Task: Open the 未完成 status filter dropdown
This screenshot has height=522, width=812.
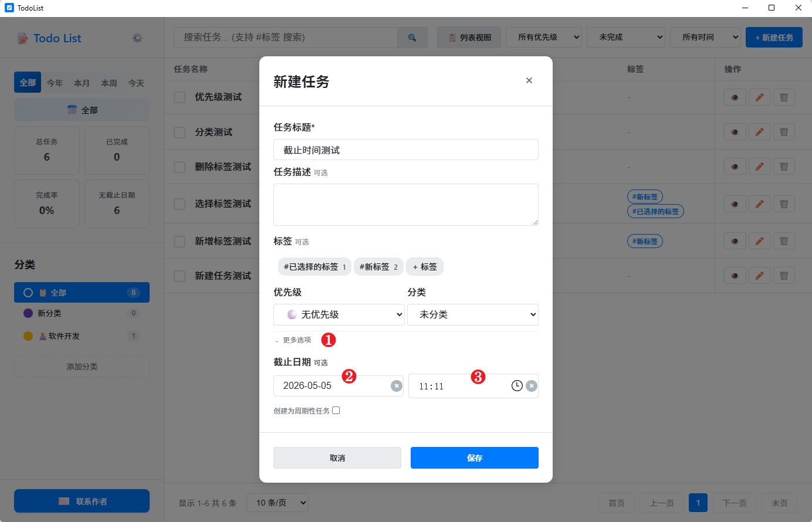Action: coord(626,38)
